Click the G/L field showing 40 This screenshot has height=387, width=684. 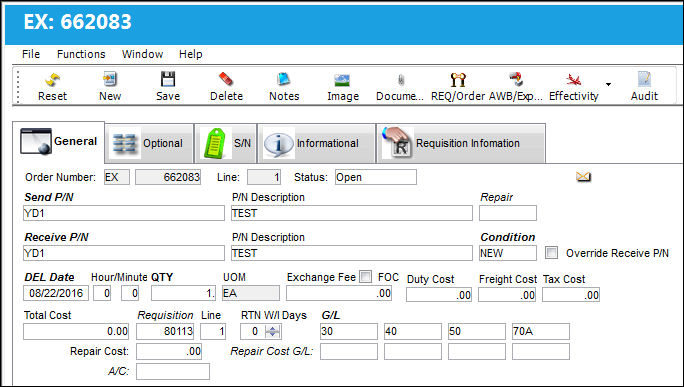[x=413, y=332]
